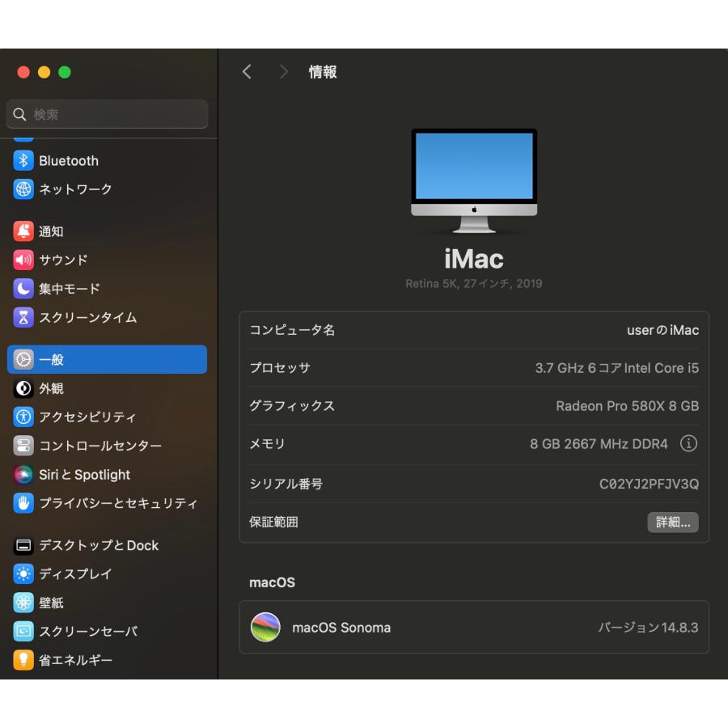Click the iMac picture
Viewport: 728px width, 728px height.
473,180
